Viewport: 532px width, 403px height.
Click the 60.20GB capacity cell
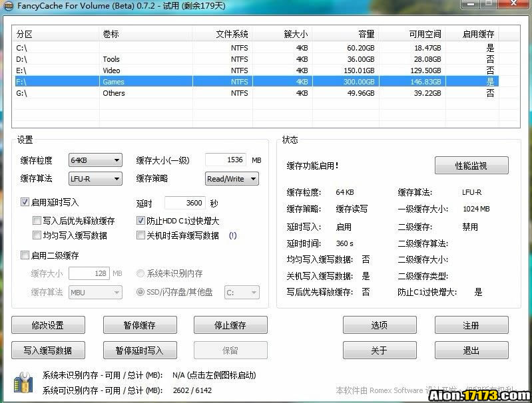pyautogui.click(x=360, y=48)
